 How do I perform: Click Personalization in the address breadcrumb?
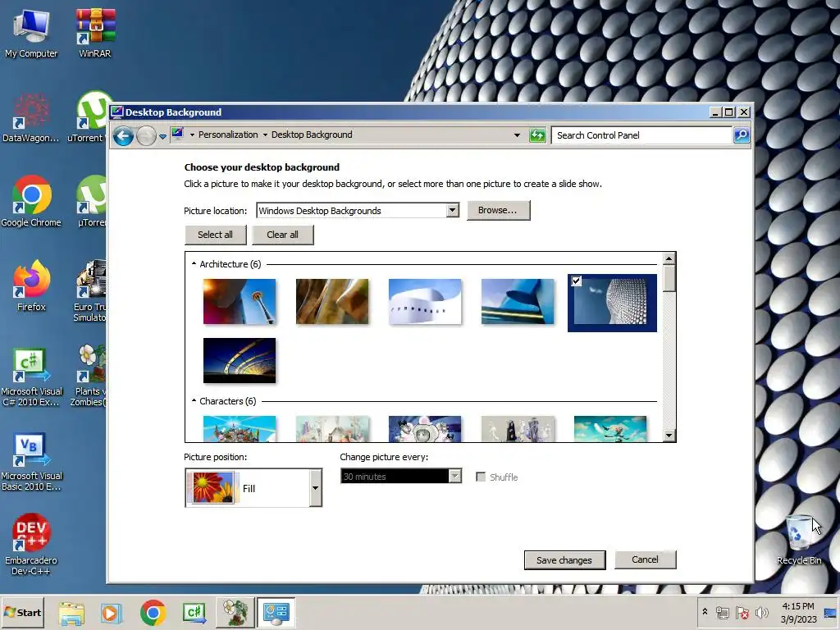(x=228, y=135)
